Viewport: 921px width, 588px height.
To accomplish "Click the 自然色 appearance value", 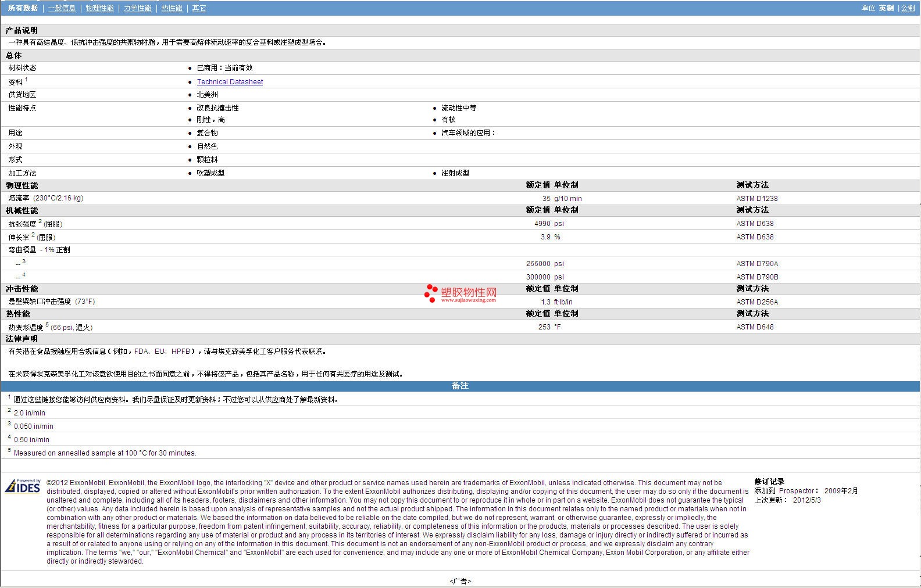I will (x=207, y=146).
